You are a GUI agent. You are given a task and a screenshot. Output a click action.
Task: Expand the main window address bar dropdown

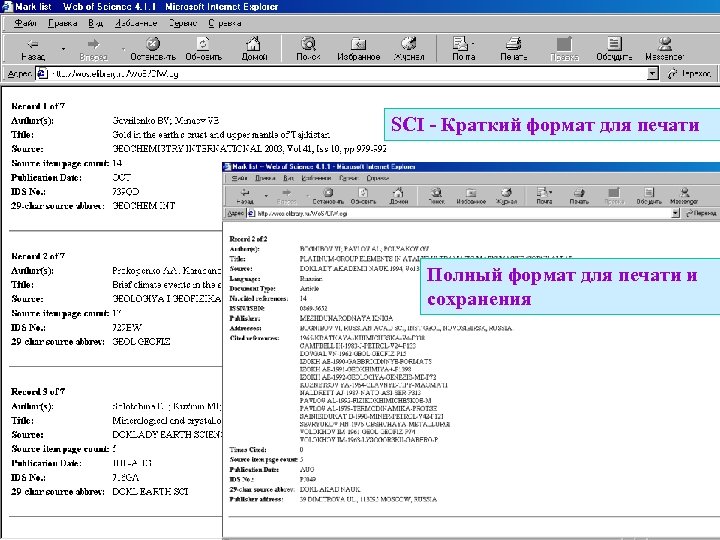pos(652,73)
